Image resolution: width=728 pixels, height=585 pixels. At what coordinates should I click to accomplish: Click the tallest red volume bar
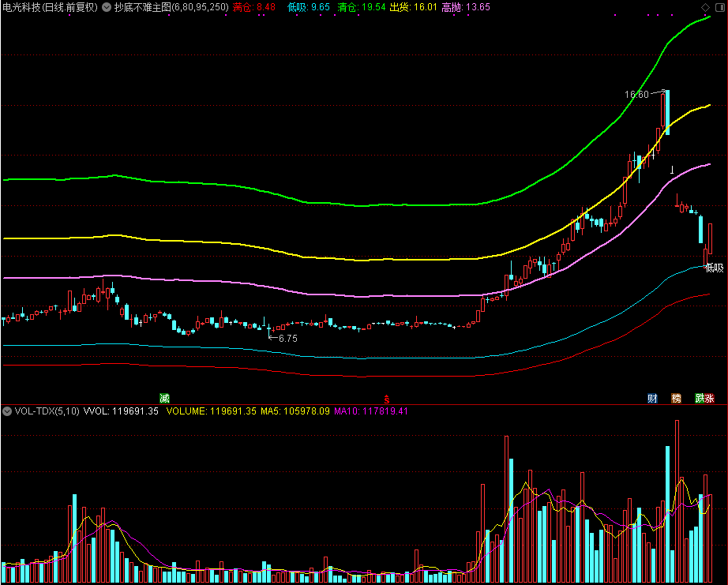point(677,501)
